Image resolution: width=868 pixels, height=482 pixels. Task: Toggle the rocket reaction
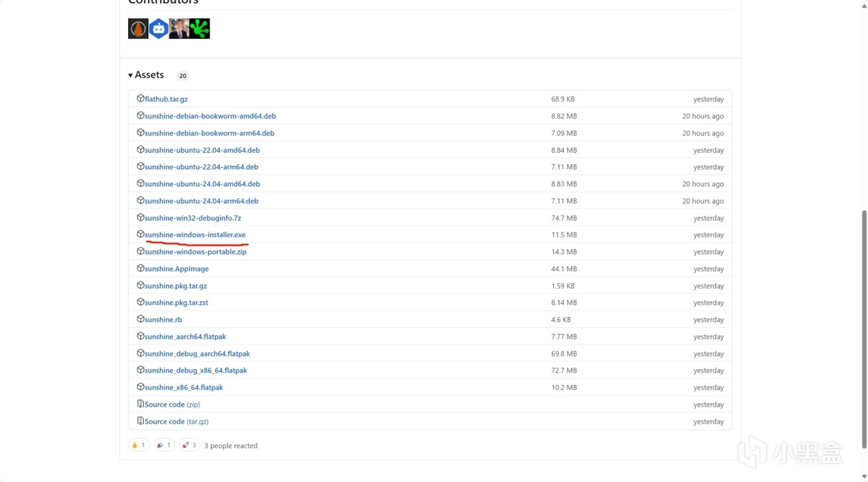coord(189,446)
